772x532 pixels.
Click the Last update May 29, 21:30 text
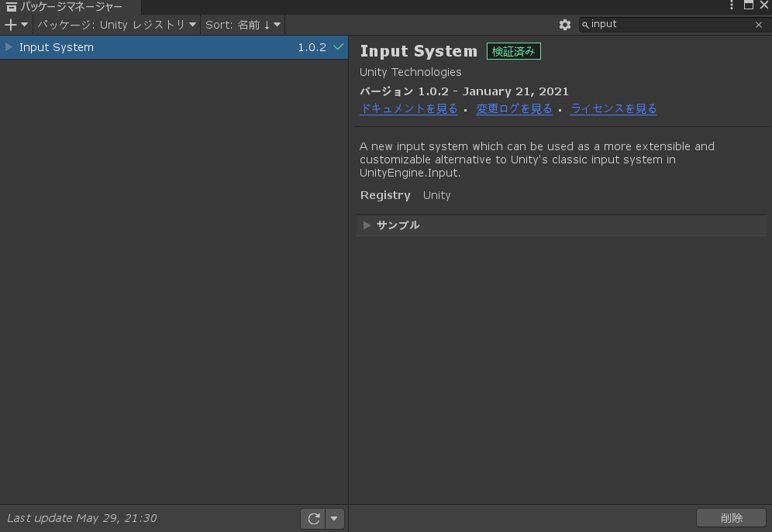click(81, 518)
